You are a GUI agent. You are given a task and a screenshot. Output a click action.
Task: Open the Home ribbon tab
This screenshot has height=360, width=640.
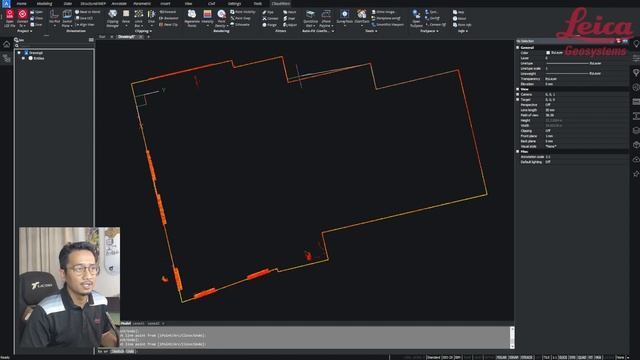22,3
